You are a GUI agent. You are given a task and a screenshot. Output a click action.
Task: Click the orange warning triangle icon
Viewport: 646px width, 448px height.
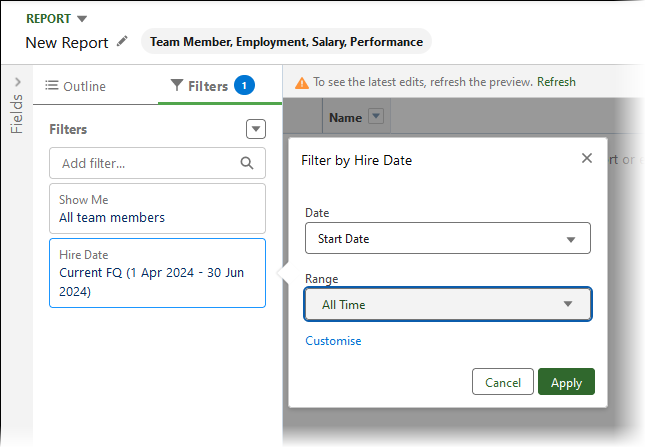[301, 82]
